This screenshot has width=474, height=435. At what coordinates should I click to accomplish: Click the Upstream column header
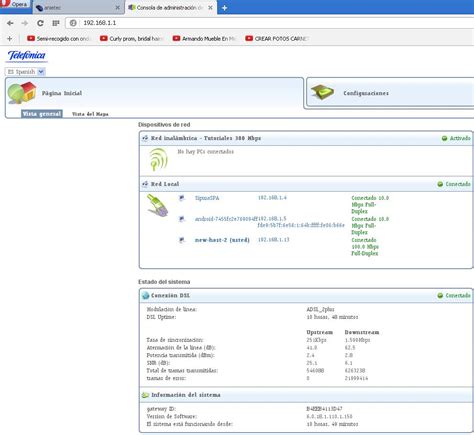coord(320,332)
